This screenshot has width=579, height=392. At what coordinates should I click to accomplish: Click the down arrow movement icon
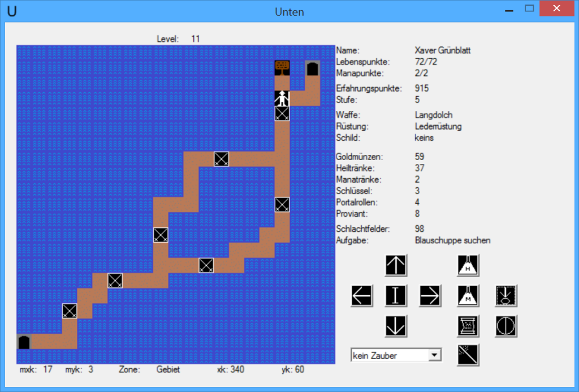pos(396,326)
